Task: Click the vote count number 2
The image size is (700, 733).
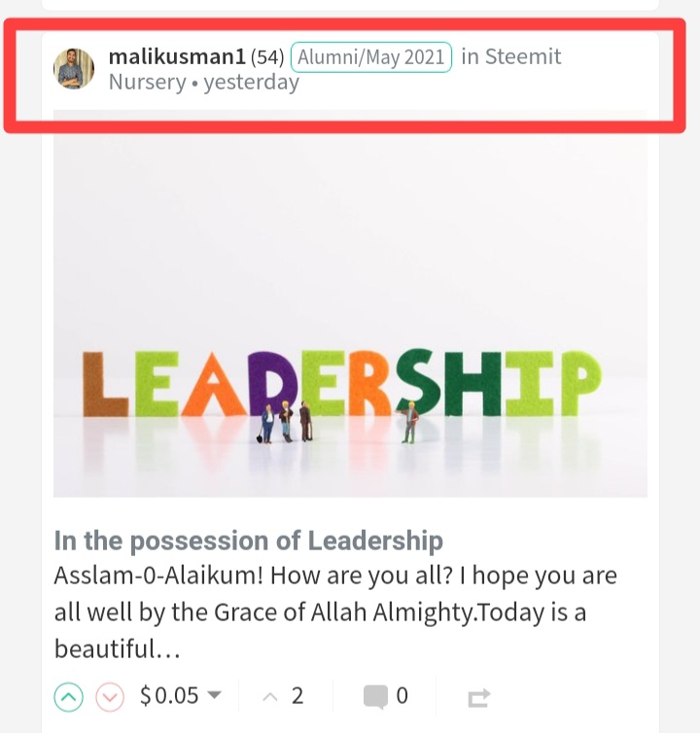Action: [297, 696]
